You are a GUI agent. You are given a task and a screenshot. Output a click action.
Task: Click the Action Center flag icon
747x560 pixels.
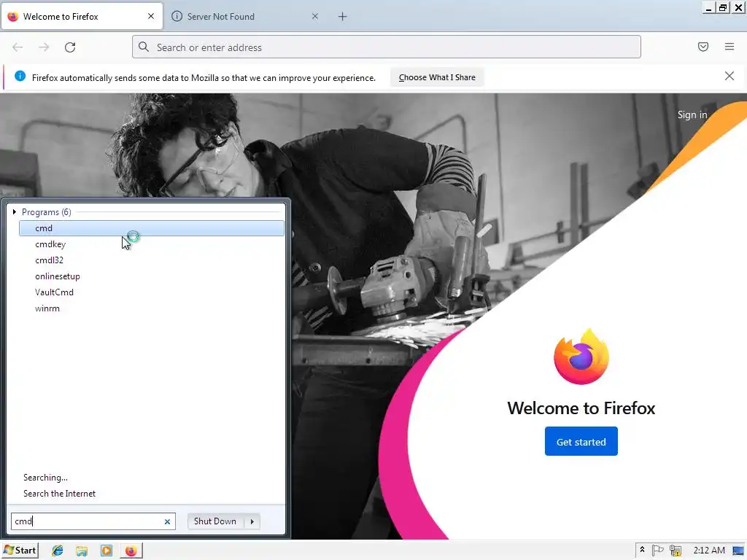657,551
